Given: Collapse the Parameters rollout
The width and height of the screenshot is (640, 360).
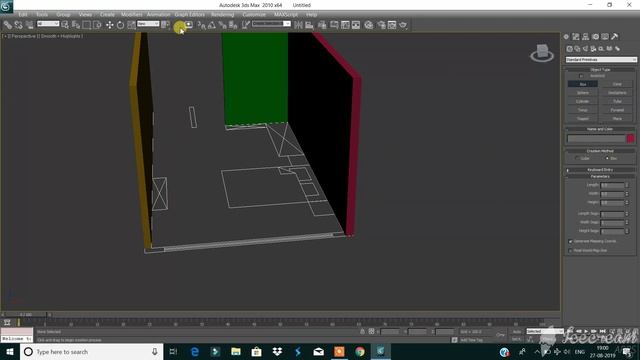Looking at the screenshot, I should click(x=600, y=176).
